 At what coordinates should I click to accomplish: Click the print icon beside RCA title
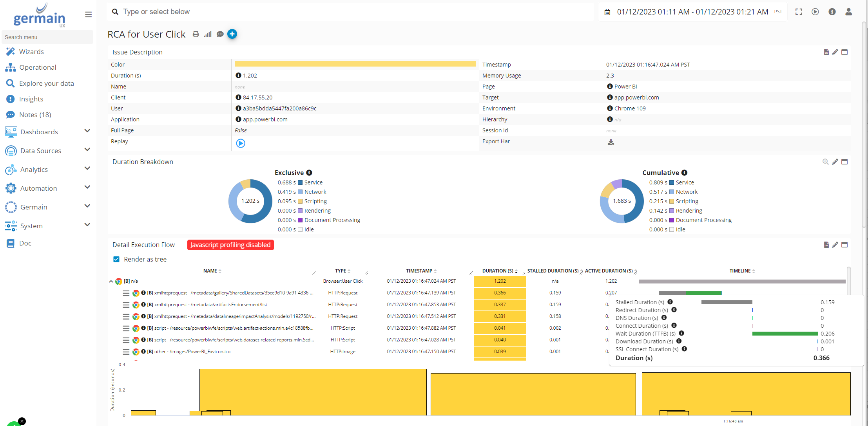point(196,34)
